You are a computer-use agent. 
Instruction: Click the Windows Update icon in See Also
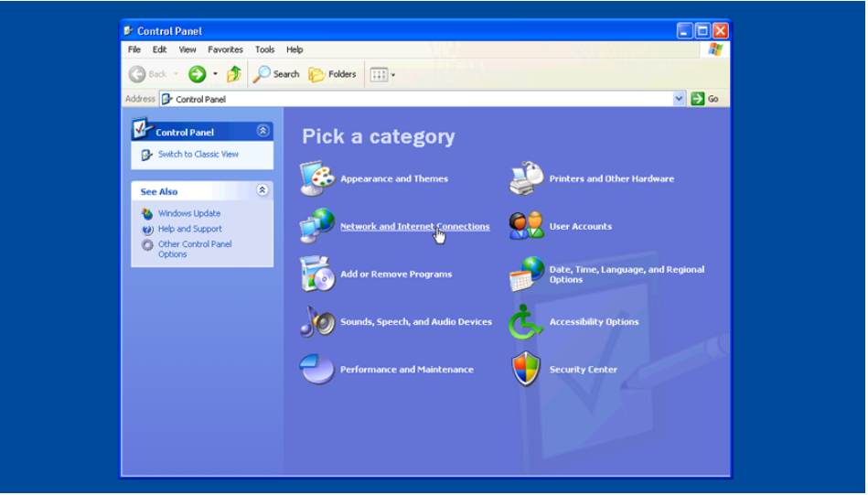tap(147, 213)
